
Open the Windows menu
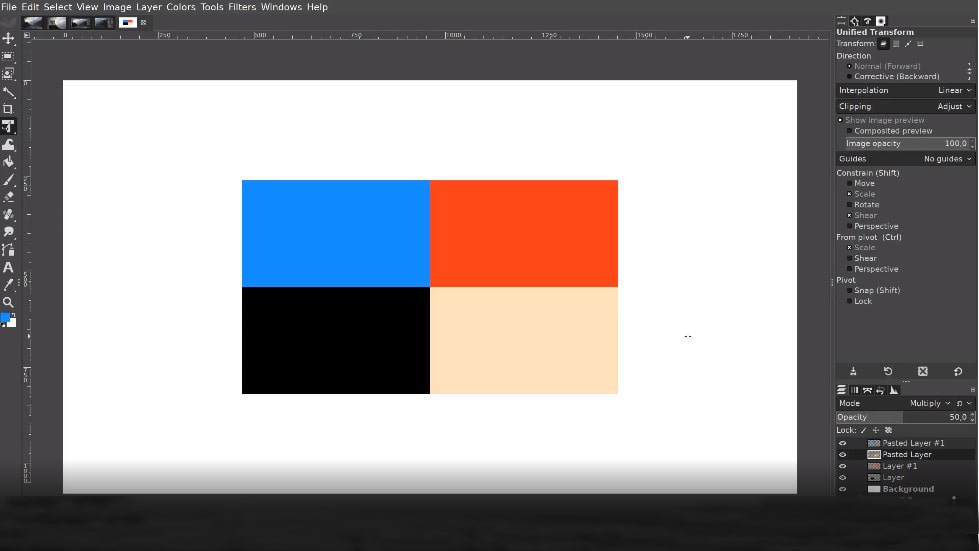click(281, 7)
